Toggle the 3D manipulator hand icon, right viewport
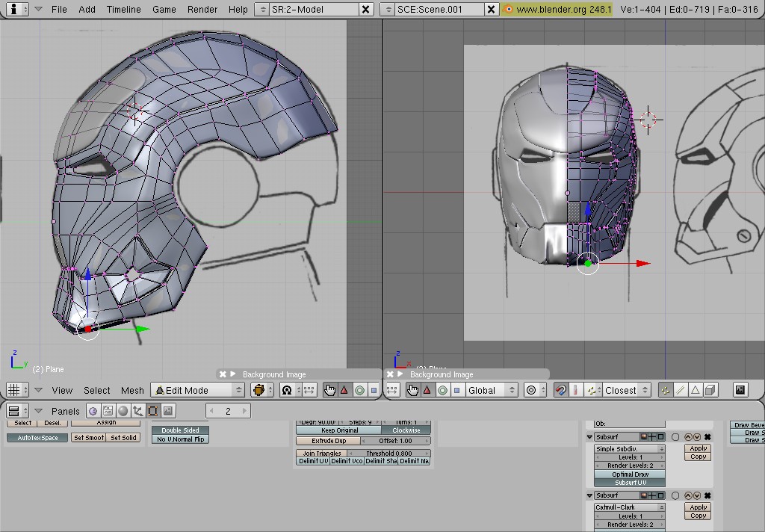 pyautogui.click(x=412, y=390)
